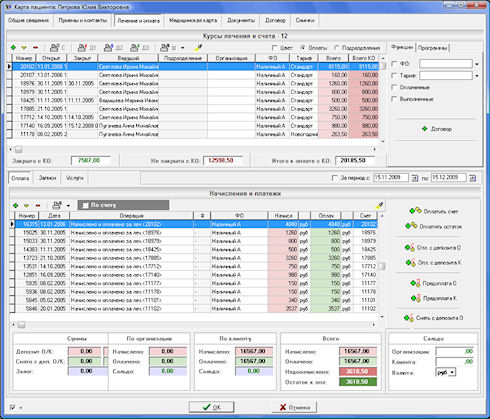Open the ФО filter dropdown
This screenshot has height=419, width=490.
click(477, 64)
